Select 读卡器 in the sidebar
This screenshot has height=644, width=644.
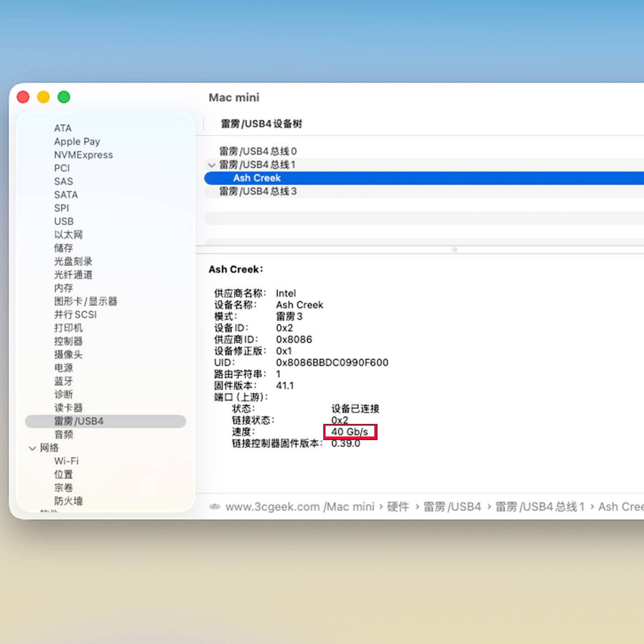[x=68, y=408]
